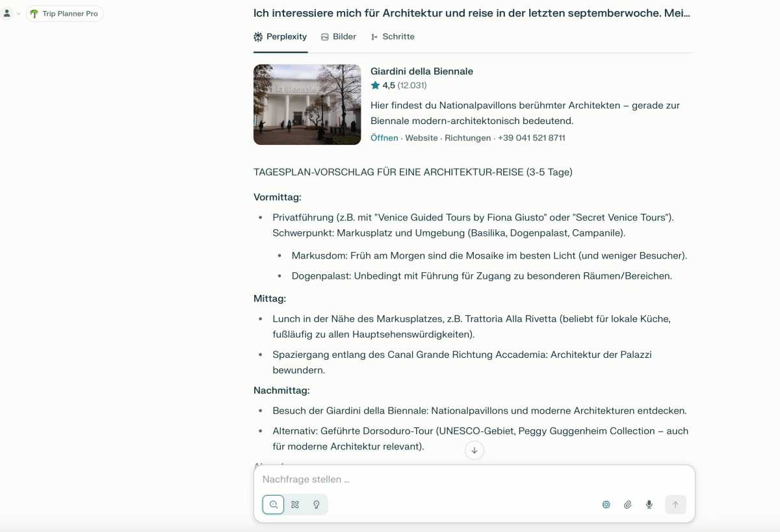Screen dimensions: 780x532
Task: Click the Öffnen link
Action: [x=384, y=138]
